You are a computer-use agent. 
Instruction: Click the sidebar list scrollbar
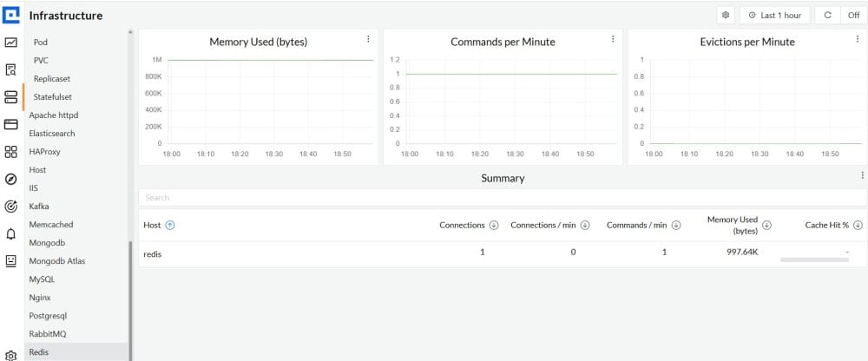pos(131,300)
